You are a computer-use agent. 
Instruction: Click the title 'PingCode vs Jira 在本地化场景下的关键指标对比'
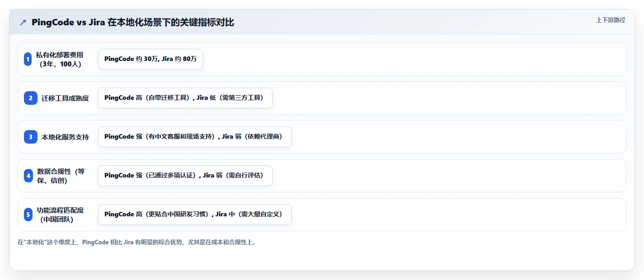(x=133, y=23)
